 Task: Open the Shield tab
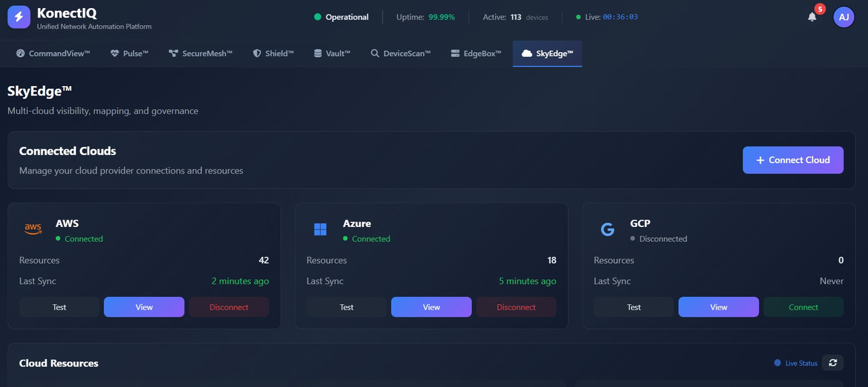273,54
